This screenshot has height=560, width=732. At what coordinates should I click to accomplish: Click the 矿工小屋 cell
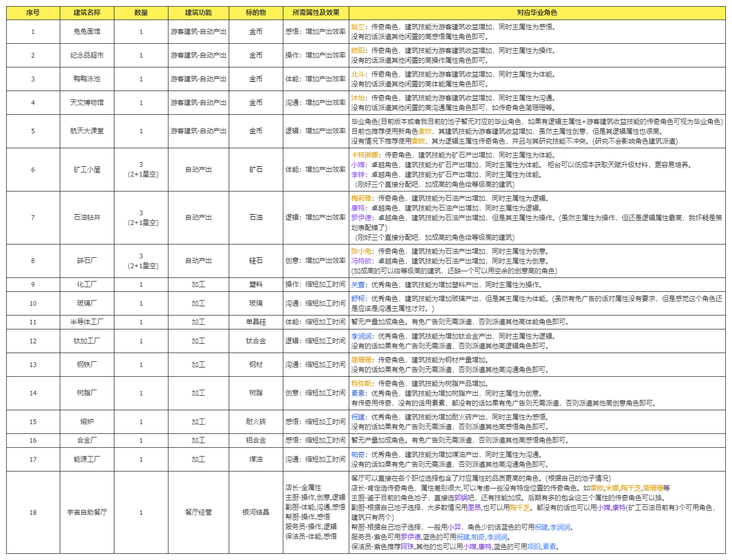(87, 170)
